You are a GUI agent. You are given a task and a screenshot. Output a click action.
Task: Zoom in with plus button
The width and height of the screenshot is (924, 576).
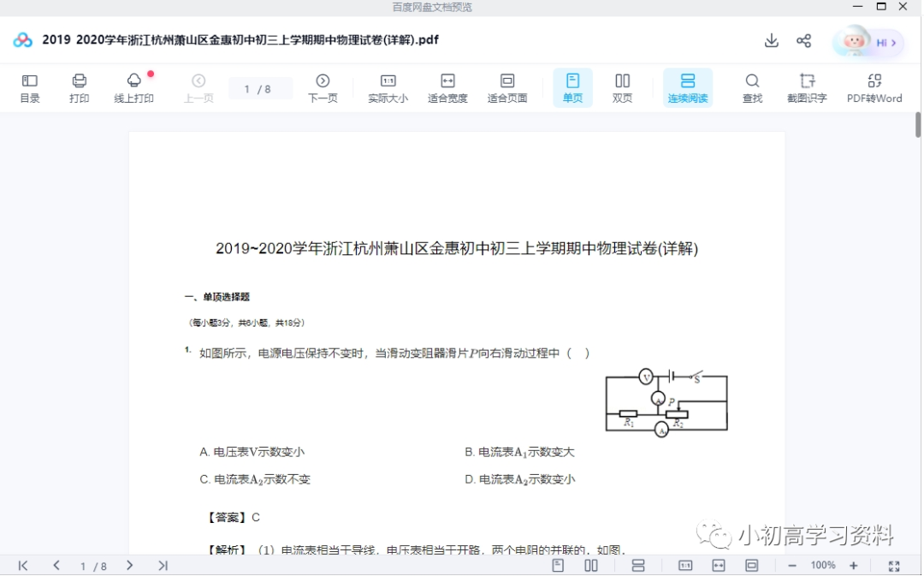click(853, 566)
